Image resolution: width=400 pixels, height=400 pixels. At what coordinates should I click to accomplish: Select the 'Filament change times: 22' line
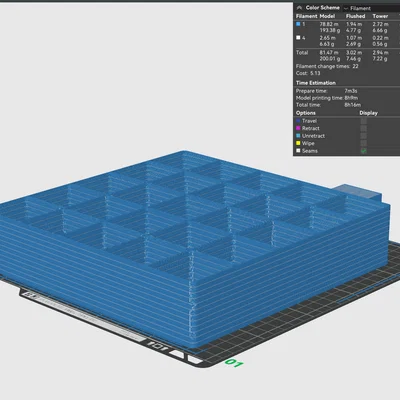[x=327, y=66]
